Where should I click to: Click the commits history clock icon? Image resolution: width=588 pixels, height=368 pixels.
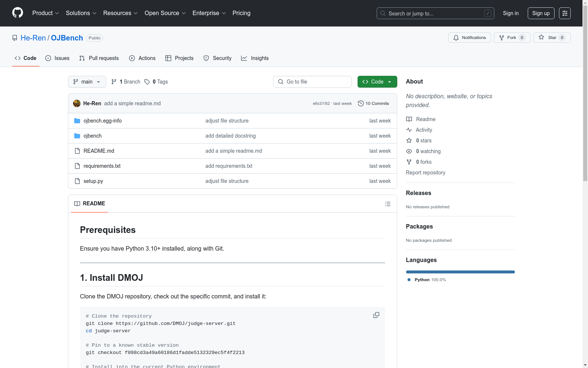(361, 103)
